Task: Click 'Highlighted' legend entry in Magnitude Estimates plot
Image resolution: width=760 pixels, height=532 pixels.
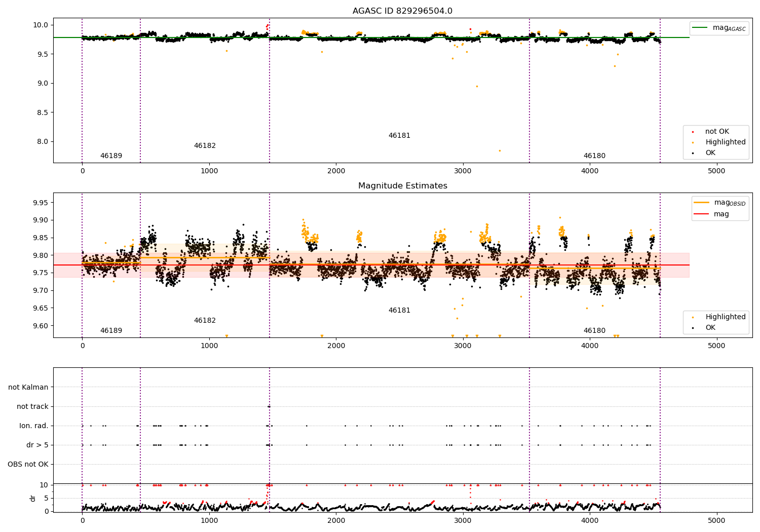Action: pos(726,317)
